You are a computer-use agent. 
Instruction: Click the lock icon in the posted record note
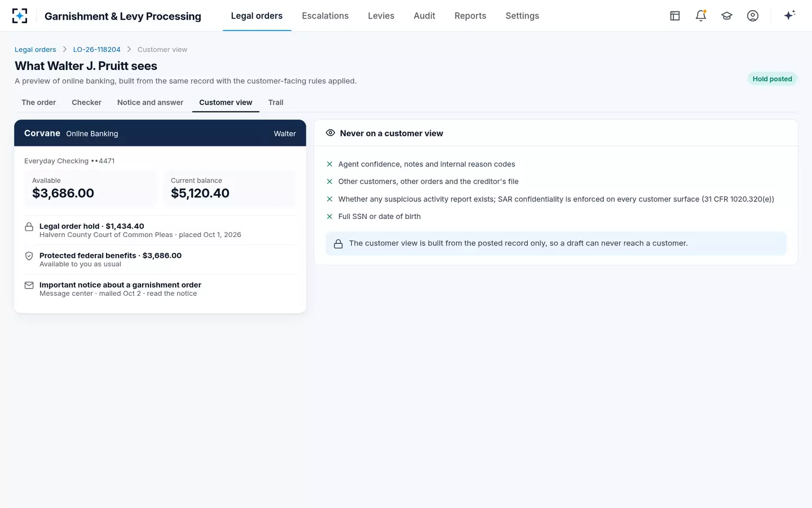pos(338,244)
